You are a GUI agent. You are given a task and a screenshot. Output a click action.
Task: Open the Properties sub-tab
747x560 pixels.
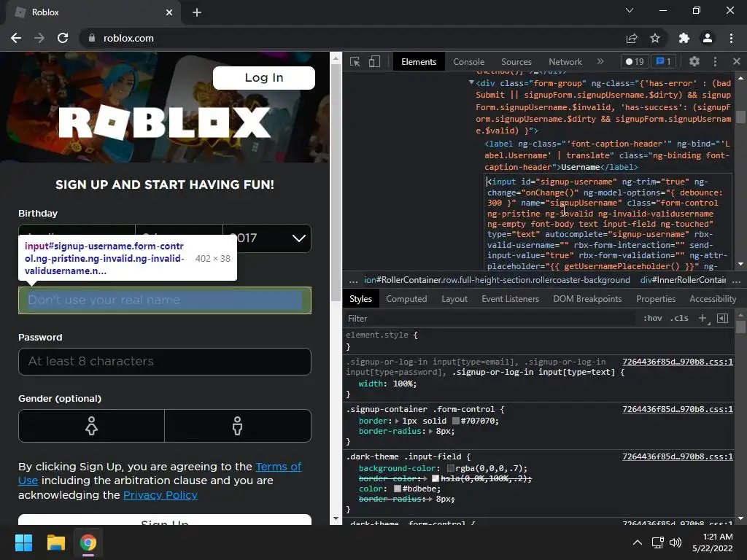point(656,298)
